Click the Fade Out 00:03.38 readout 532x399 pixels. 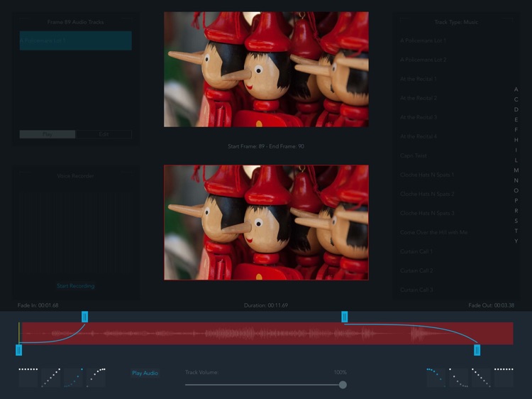492,305
